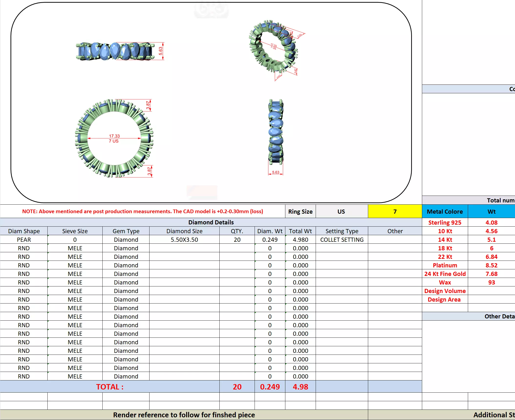Click the front-view ring with 17.33 diameter
This screenshot has width=515, height=420.
tap(114, 138)
